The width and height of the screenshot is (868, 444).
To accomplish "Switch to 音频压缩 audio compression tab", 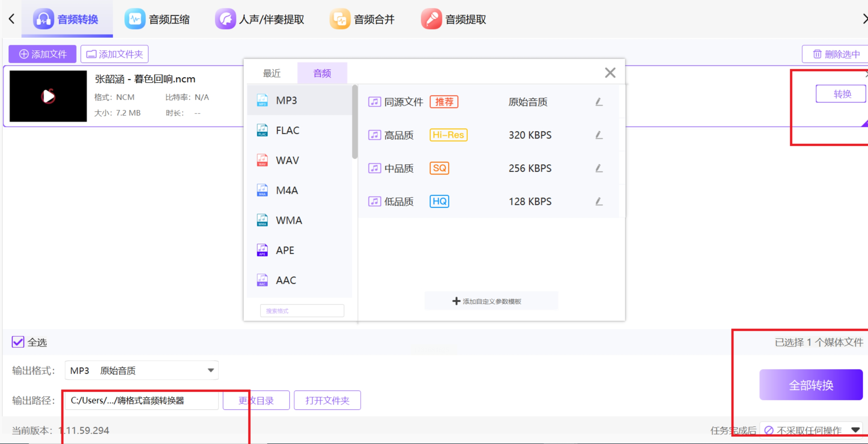I will click(157, 19).
